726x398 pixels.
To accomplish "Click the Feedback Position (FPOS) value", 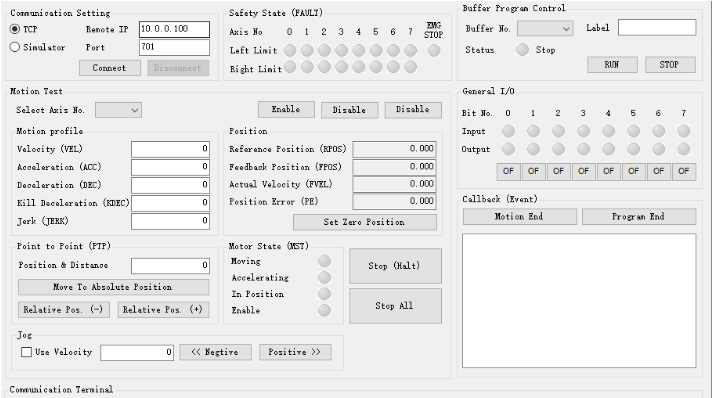I will coord(394,167).
